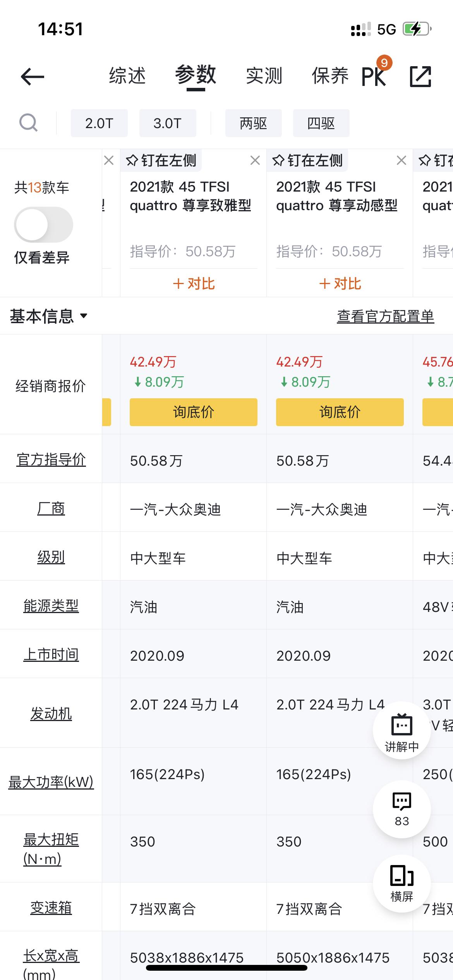
Task: Pin 尊享致雅型 to the left side
Action: pyautogui.click(x=161, y=160)
